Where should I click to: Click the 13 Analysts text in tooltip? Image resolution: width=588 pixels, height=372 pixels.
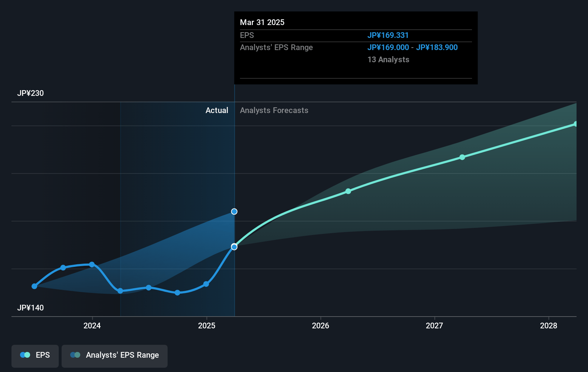(x=388, y=60)
